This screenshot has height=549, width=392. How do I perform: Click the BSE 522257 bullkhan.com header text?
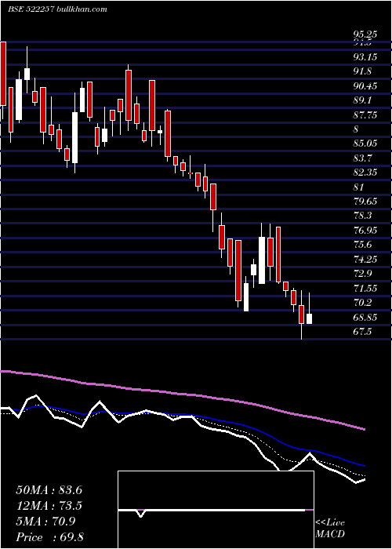[x=57, y=9]
